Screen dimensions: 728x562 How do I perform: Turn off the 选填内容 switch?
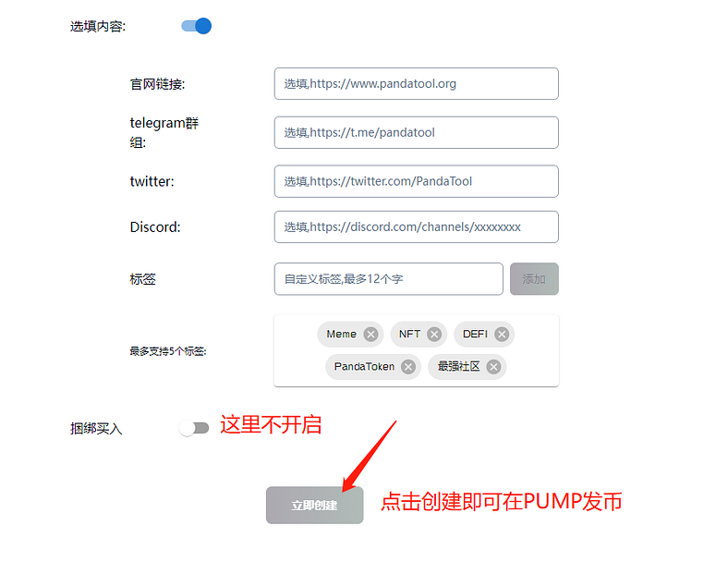coord(197,26)
